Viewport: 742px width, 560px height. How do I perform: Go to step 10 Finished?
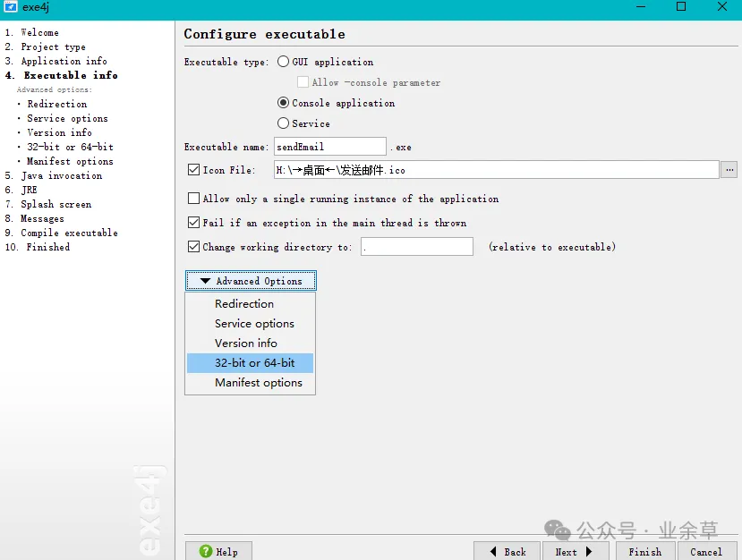[38, 247]
